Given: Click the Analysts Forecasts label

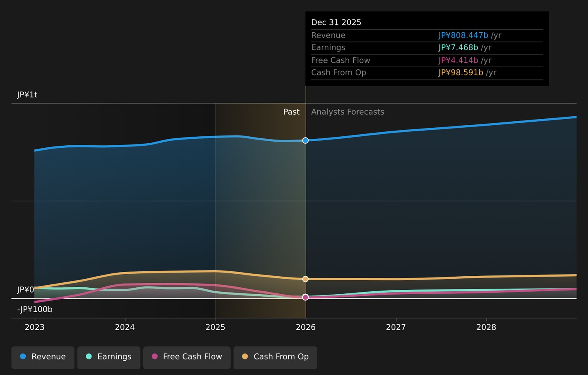Looking at the screenshot, I should pos(348,112).
